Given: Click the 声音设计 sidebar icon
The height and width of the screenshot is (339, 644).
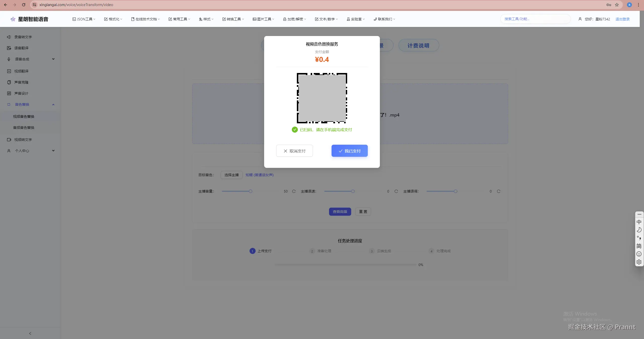Looking at the screenshot, I should [9, 93].
